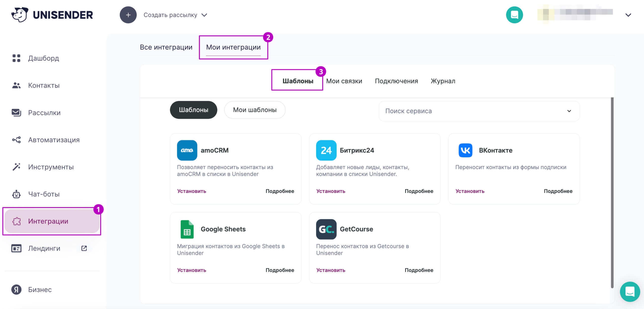Open the Журнал tab

pos(443,81)
